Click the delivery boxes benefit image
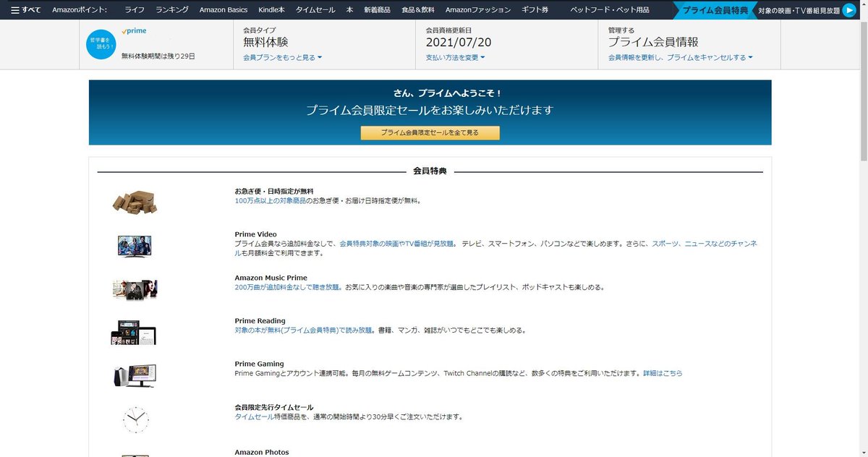 [135, 202]
